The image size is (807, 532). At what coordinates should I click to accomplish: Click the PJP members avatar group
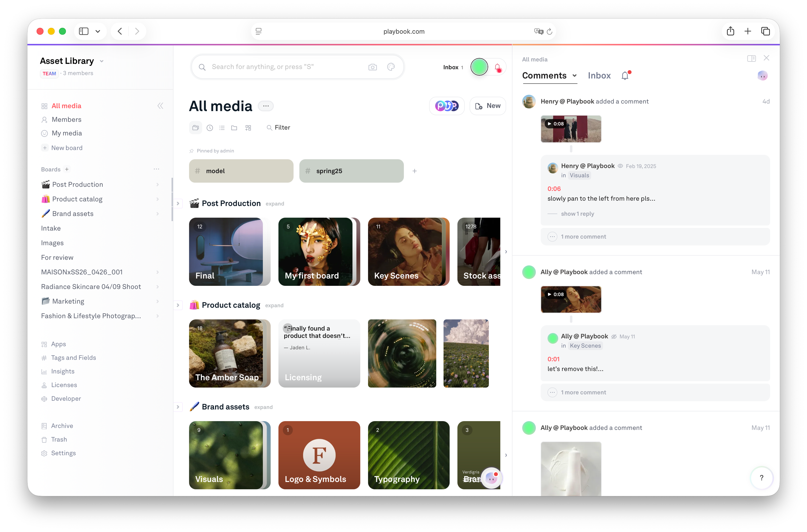[447, 106]
